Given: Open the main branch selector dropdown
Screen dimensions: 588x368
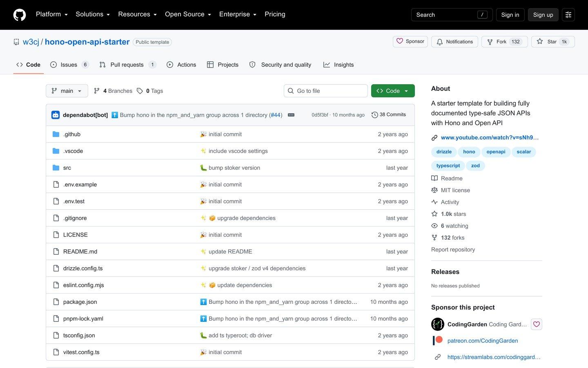Looking at the screenshot, I should (67, 91).
